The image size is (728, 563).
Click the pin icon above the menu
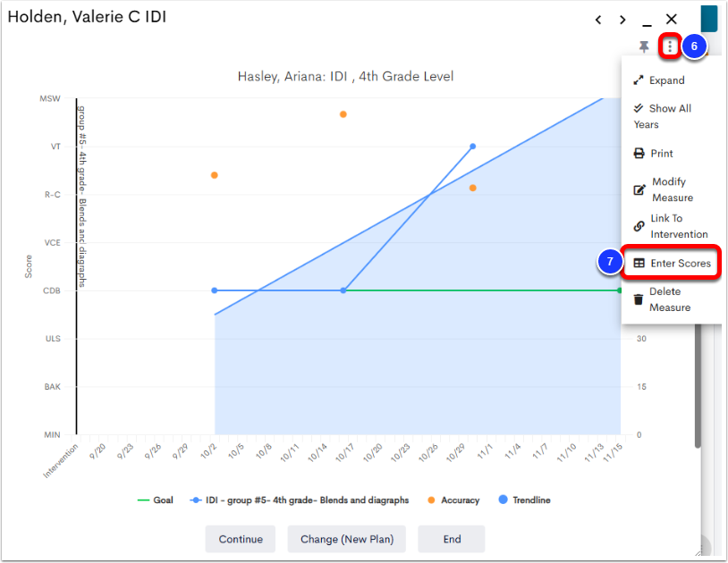pyautogui.click(x=644, y=44)
